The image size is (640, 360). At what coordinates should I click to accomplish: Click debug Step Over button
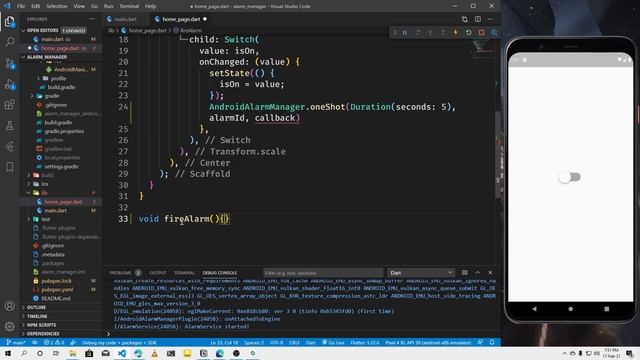(417, 32)
